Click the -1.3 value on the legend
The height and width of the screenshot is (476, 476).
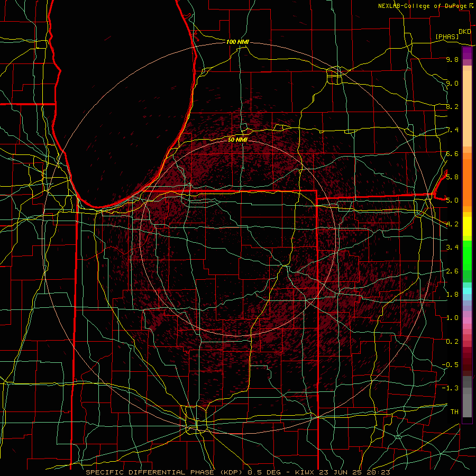pos(450,388)
